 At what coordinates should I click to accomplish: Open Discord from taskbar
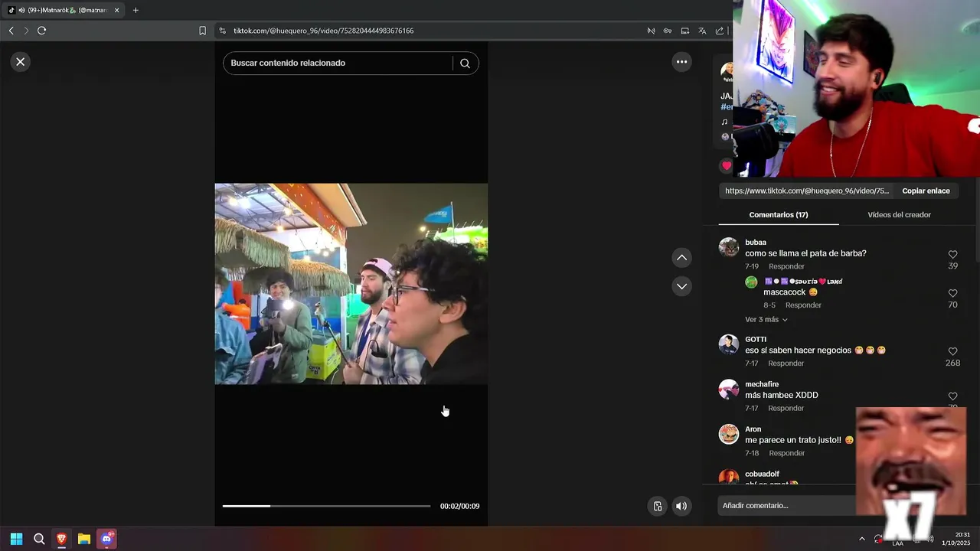pyautogui.click(x=106, y=539)
